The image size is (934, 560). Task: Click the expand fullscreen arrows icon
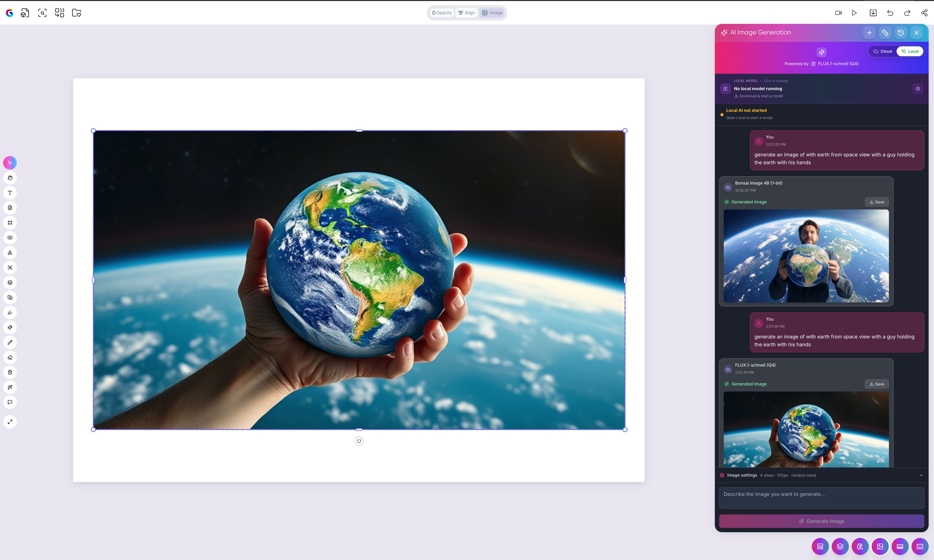[10, 422]
